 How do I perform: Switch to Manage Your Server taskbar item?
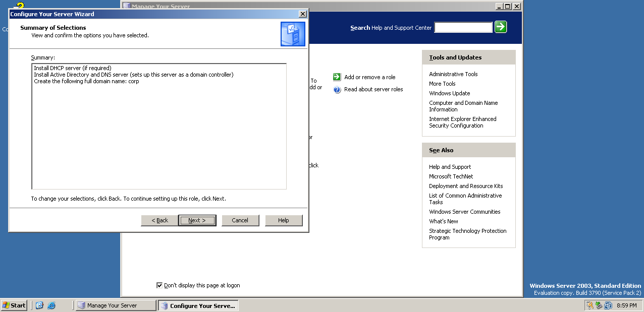coord(116,305)
